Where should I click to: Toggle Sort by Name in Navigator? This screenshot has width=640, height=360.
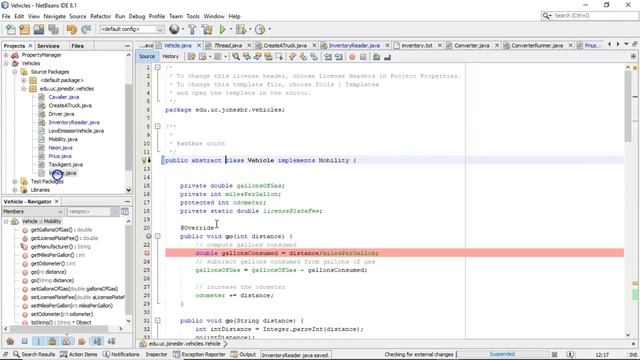coord(97,341)
